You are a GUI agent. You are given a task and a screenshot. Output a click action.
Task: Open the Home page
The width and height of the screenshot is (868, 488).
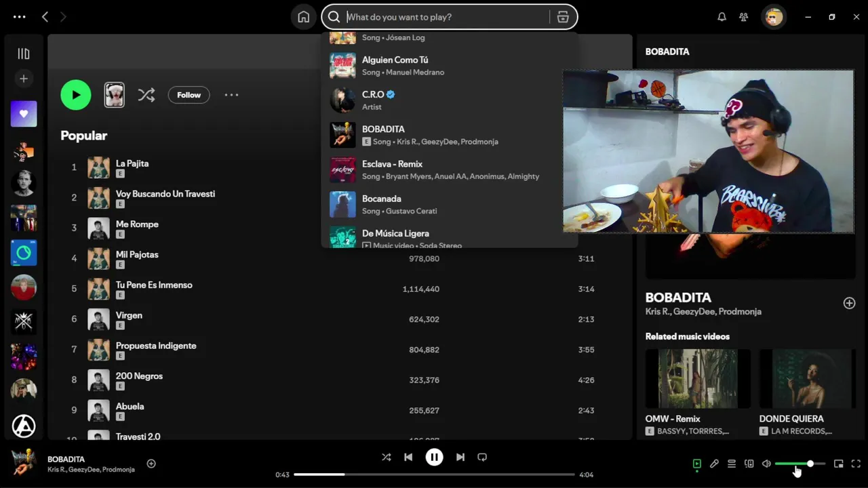[304, 17]
